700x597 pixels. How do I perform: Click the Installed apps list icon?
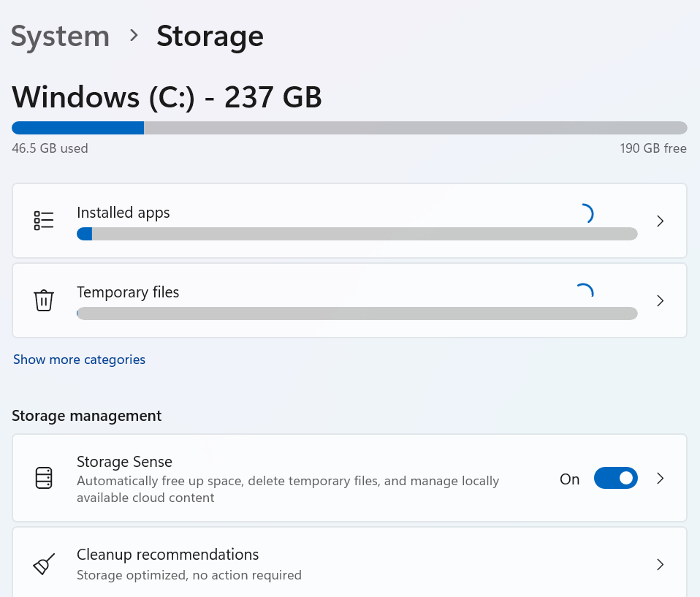[44, 221]
